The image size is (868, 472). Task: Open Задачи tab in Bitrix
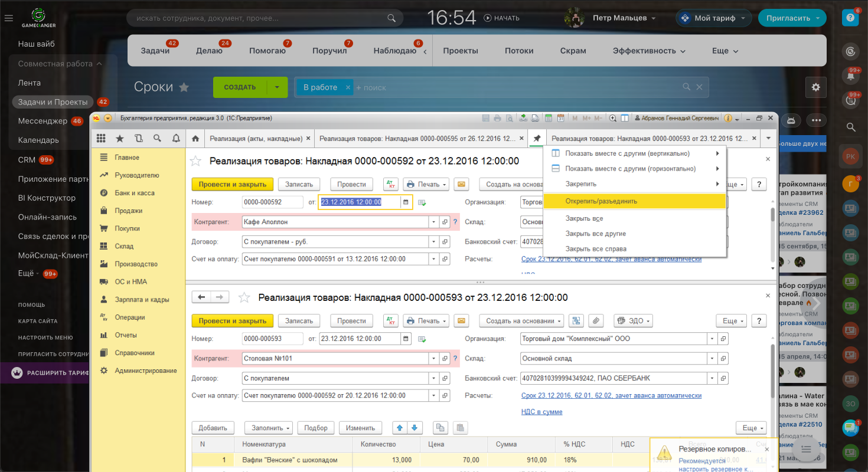155,51
